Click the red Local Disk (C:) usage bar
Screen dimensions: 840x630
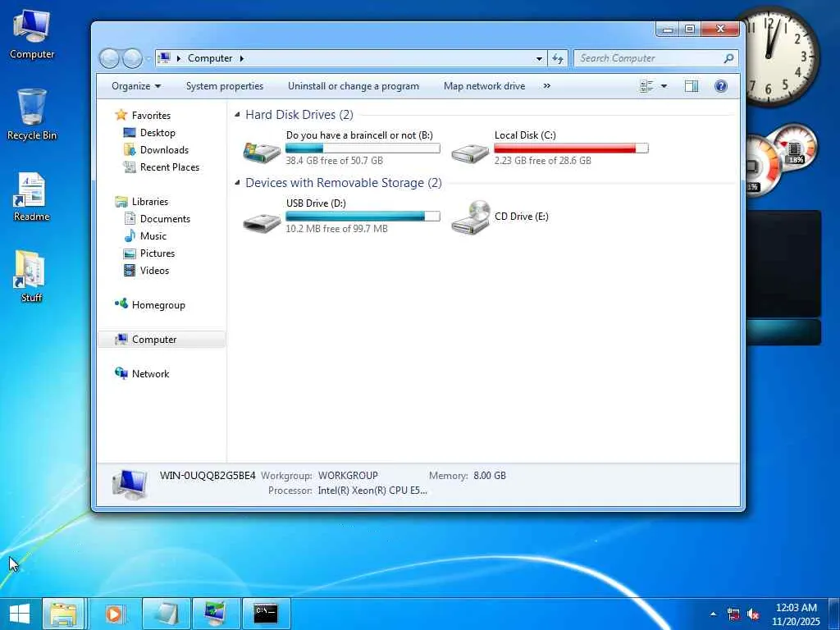coord(571,148)
